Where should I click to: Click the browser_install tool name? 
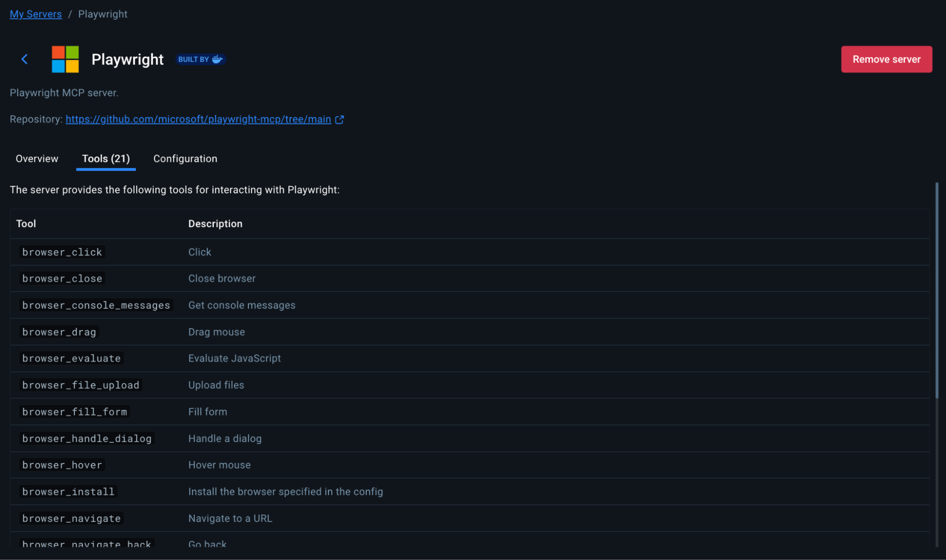click(68, 492)
